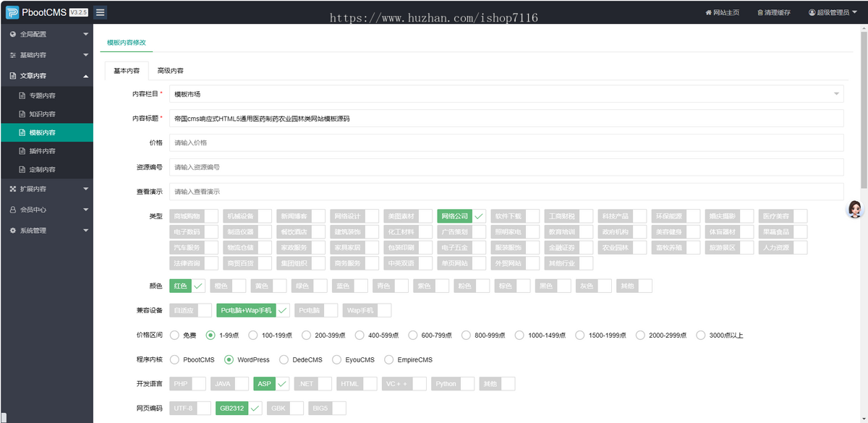The height and width of the screenshot is (423, 868).
Task: Click the 文章内容 document icon in sidebar
Action: [x=13, y=76]
